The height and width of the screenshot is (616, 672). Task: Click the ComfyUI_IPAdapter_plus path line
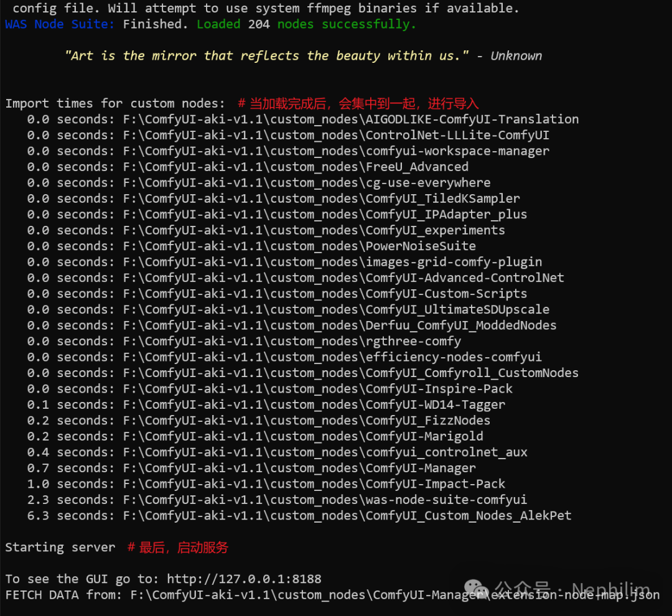[277, 214]
